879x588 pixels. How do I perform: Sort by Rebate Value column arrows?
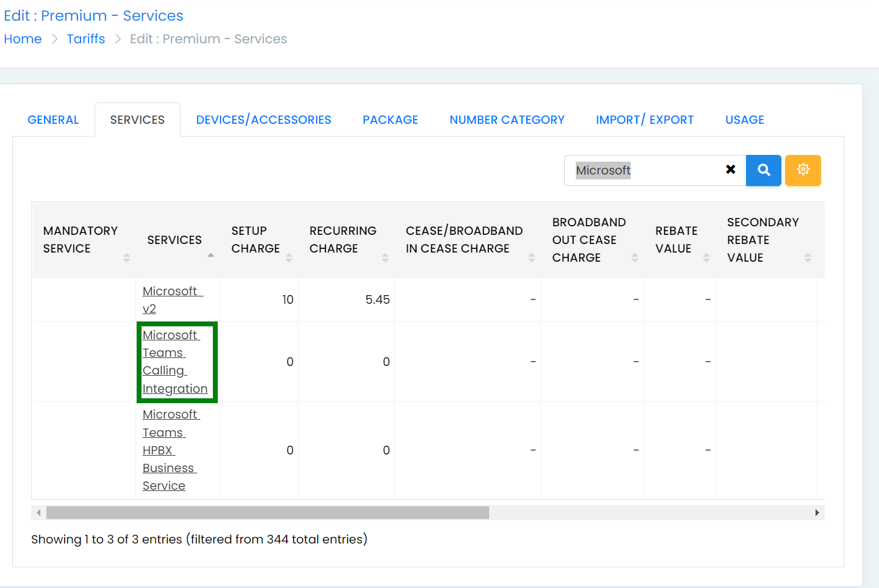(706, 257)
